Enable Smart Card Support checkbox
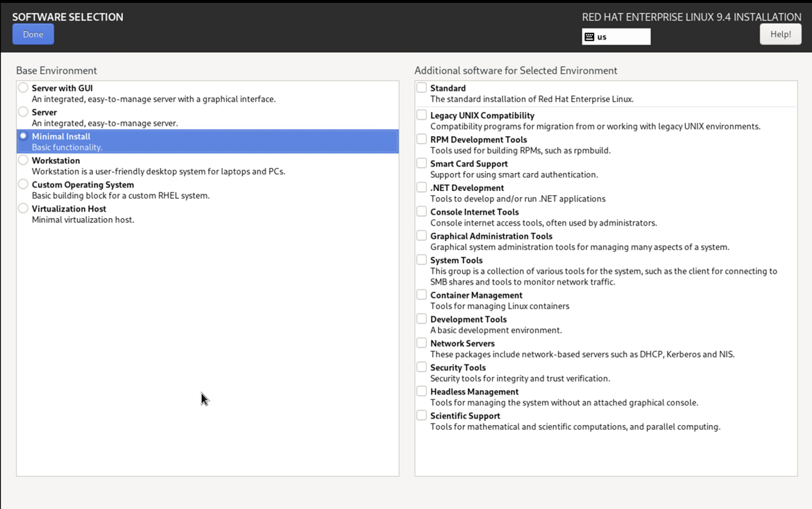 click(x=421, y=163)
